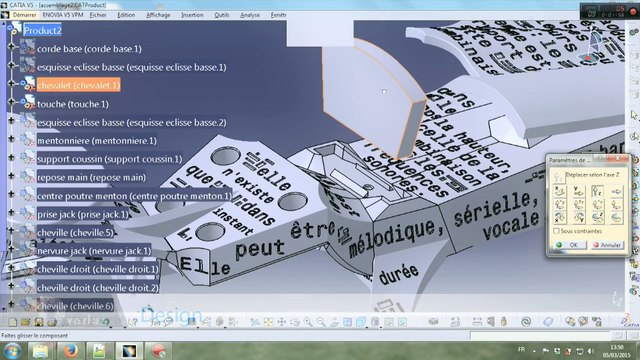Select drag along any plane icon
The width and height of the screenshot is (640, 360).
pos(616,204)
